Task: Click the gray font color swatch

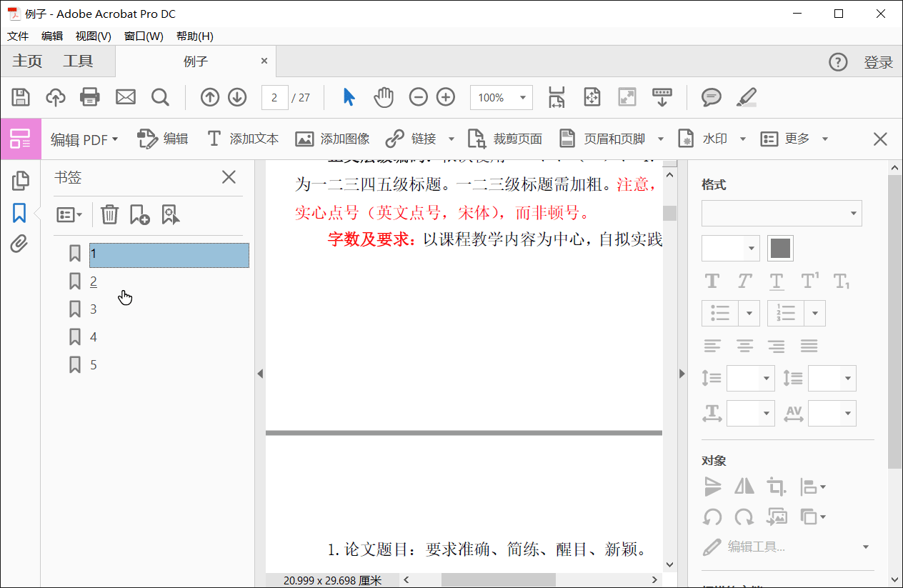Action: pos(780,249)
